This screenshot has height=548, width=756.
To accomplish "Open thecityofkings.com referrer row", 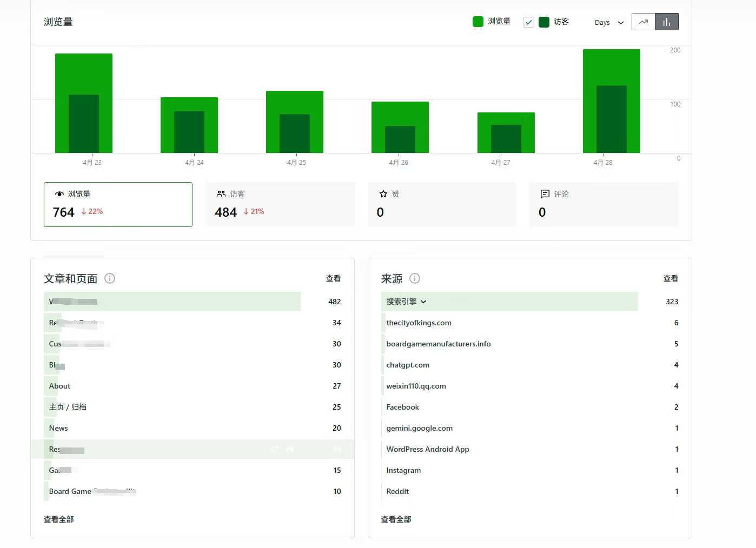I will point(419,323).
